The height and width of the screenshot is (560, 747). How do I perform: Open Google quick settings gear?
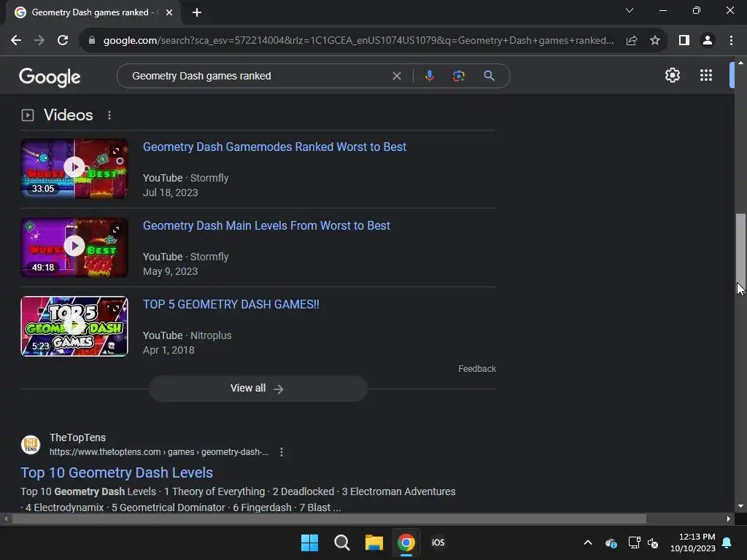tap(672, 75)
